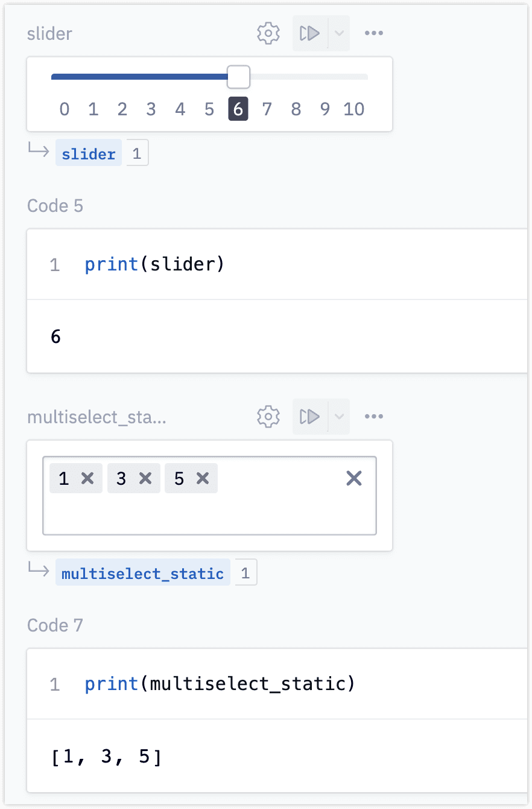Select the Code 7 cell label
This screenshot has height=809, width=532.
pyautogui.click(x=55, y=625)
